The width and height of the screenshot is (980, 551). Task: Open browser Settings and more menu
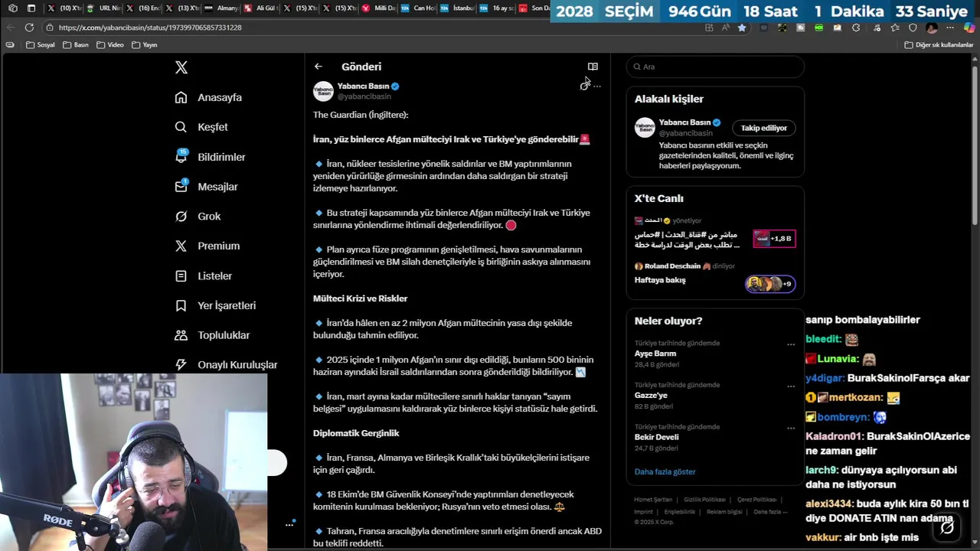point(951,28)
